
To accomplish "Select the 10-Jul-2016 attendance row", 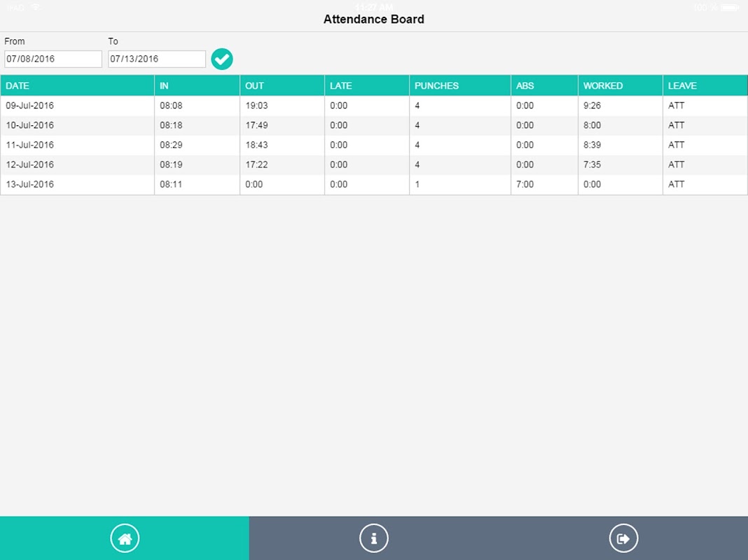I will tap(374, 125).
